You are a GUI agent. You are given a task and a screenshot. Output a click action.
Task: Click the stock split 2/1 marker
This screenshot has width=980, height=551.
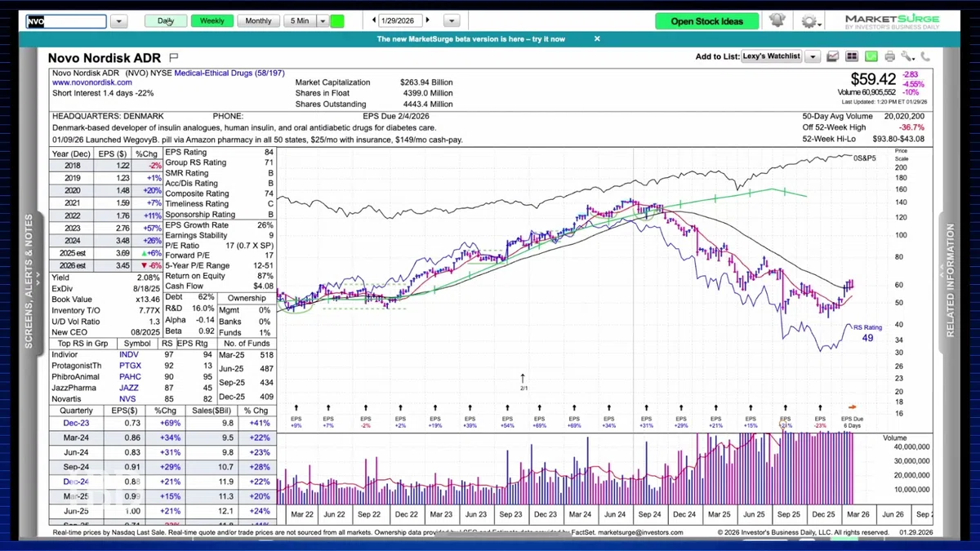click(x=523, y=381)
